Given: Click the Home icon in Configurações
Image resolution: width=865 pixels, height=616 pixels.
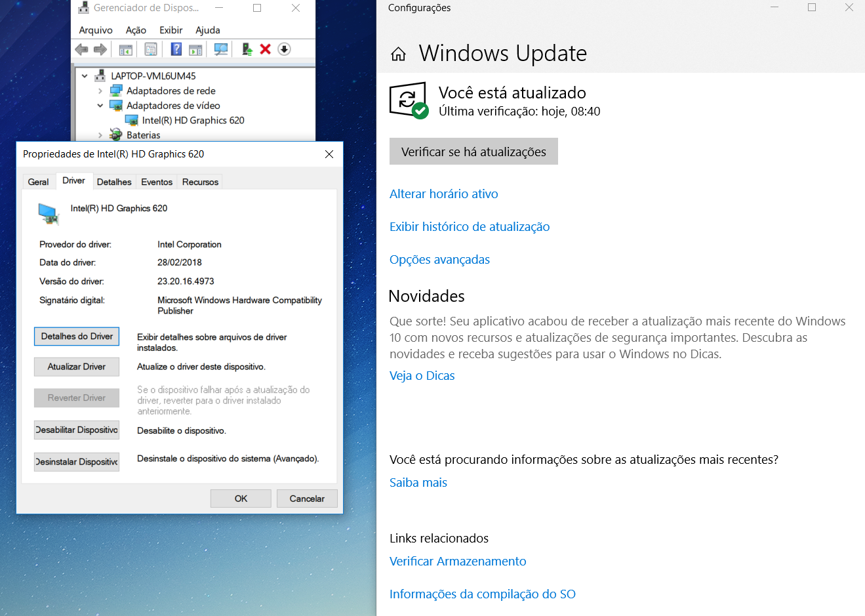Looking at the screenshot, I should click(398, 54).
